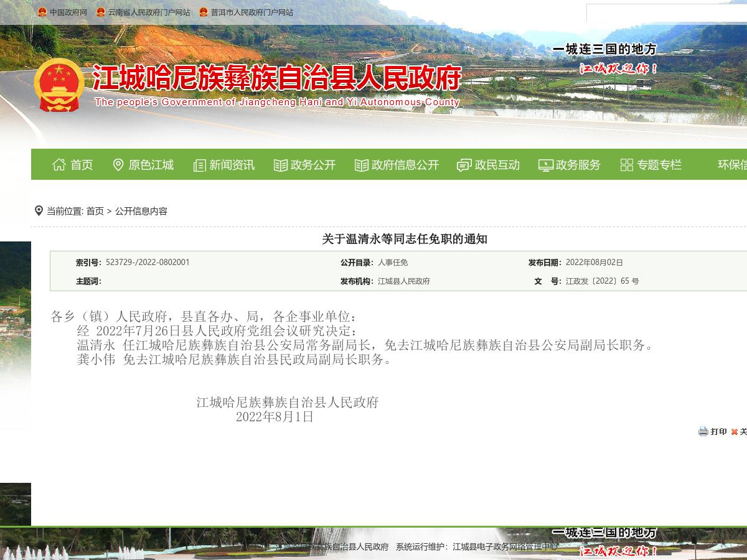Click the document number 江政发〔2022〕65 号

pos(602,281)
